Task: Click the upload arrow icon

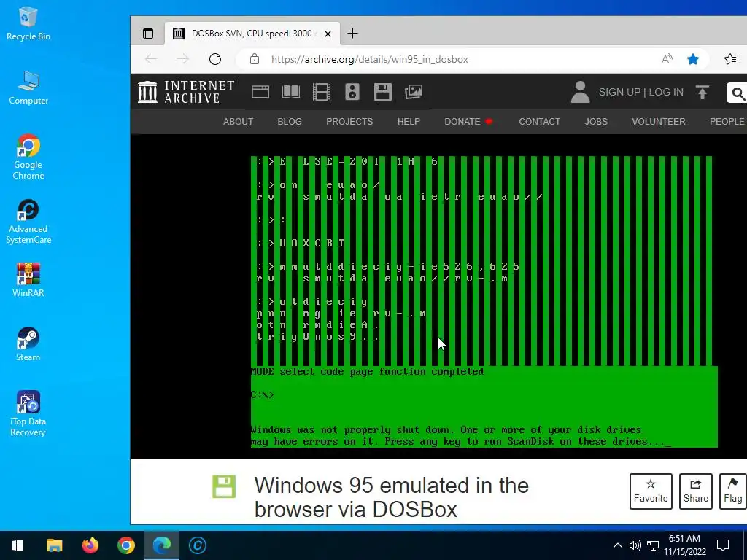Action: coord(703,92)
